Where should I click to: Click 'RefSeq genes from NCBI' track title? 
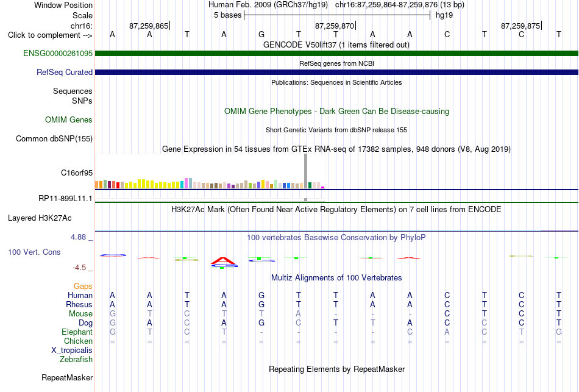coord(336,63)
